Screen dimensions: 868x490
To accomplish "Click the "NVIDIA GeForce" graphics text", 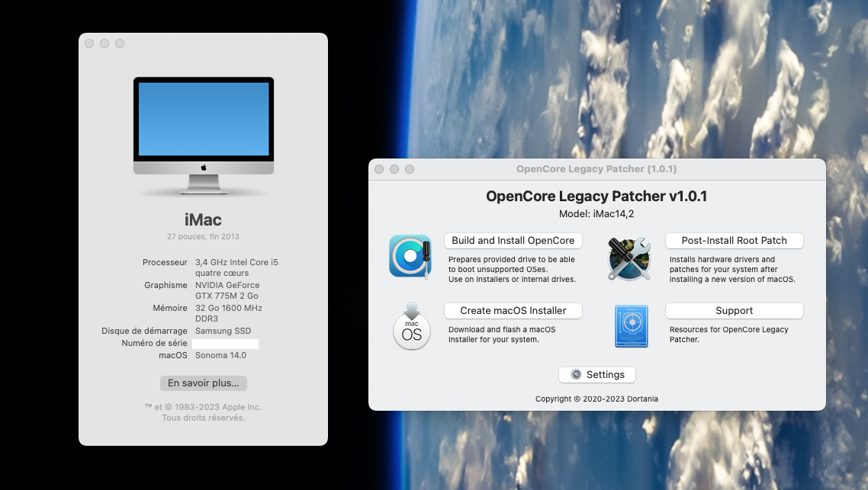I will point(227,285).
